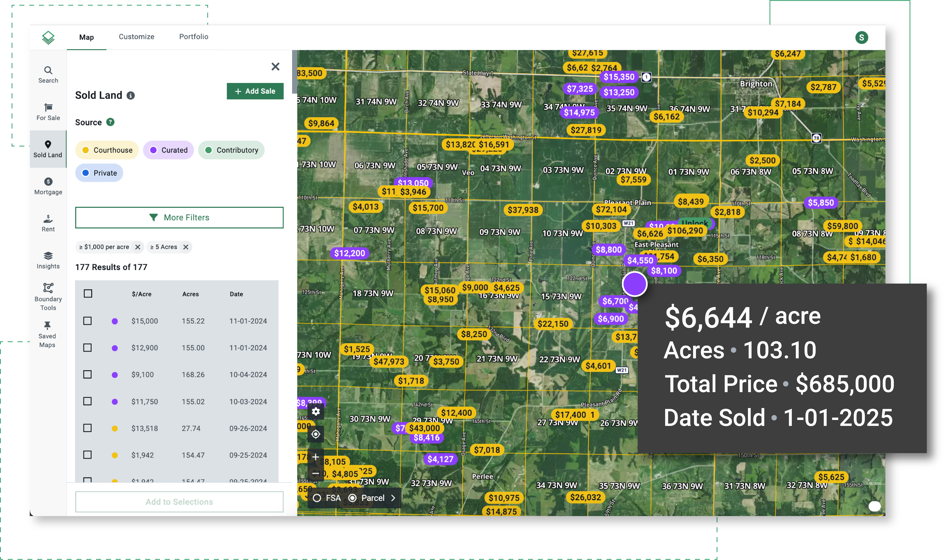
Task: Open map settings gear icon
Action: (316, 411)
